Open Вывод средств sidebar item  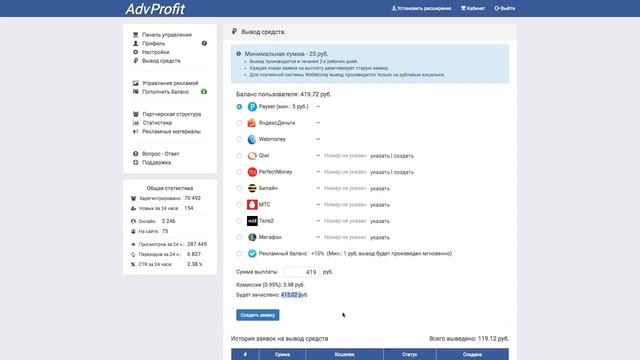(x=161, y=61)
